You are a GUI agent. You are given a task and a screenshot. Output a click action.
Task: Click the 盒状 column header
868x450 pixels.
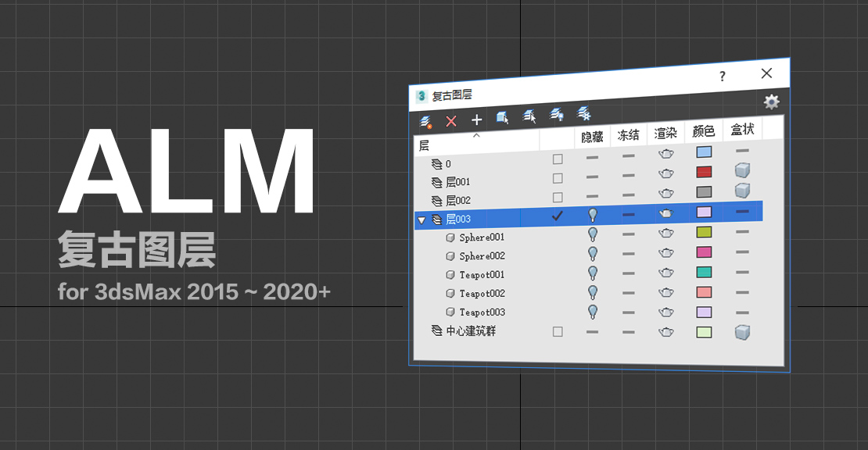[742, 130]
